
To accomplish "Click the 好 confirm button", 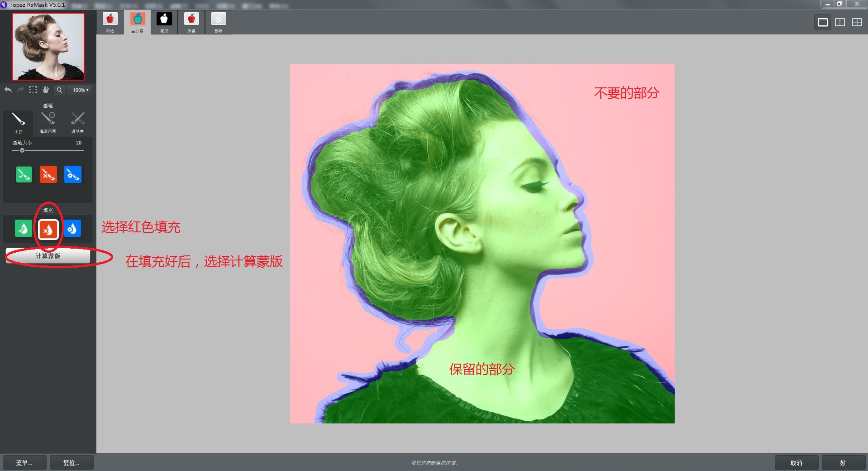I will tap(843, 462).
